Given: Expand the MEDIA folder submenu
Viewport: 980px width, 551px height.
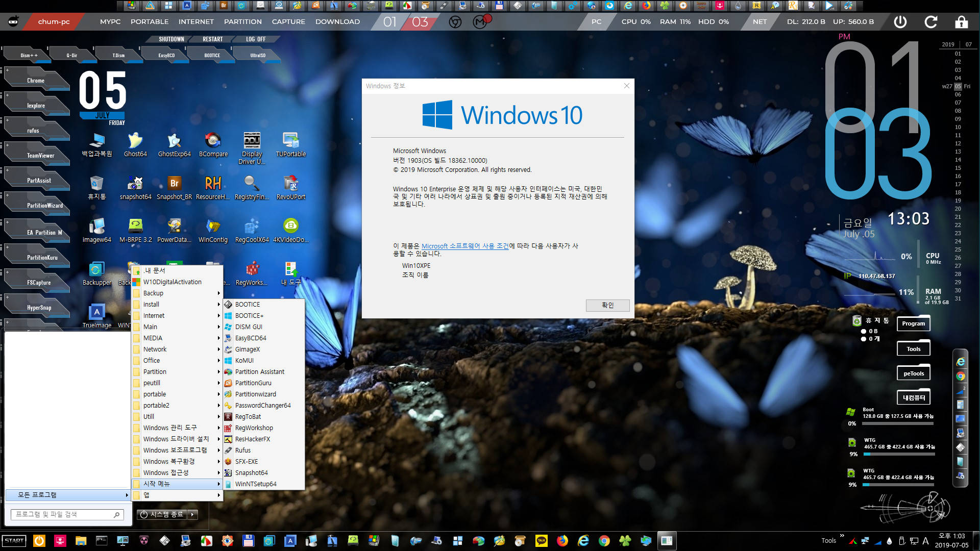Looking at the screenshot, I should point(177,338).
